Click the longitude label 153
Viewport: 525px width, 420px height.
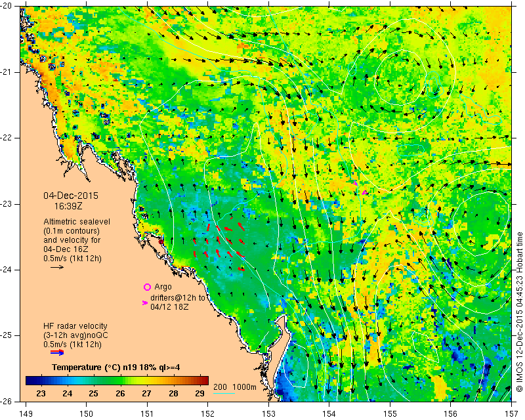point(268,414)
